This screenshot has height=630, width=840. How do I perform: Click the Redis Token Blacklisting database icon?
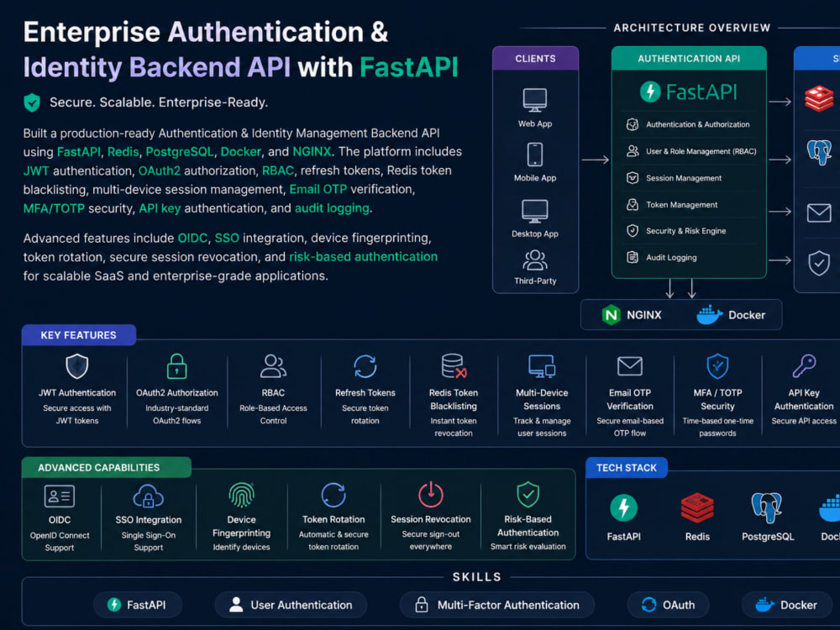[x=454, y=366]
